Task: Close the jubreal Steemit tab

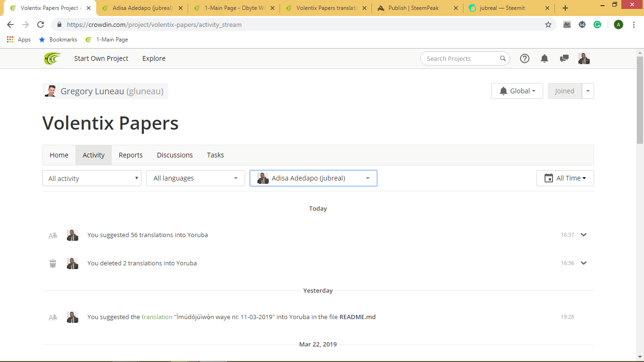Action: click(547, 8)
